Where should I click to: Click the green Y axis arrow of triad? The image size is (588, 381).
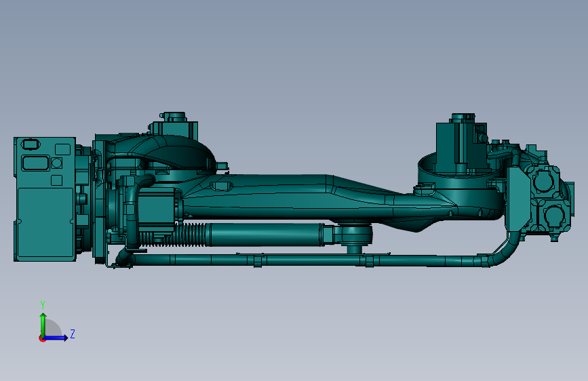tap(43, 324)
